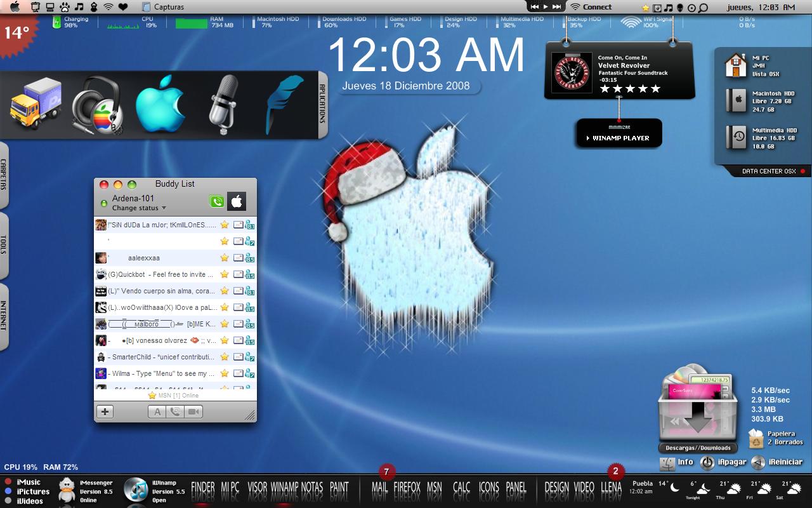Play the track from menu bar player
Viewport: 812px width, 508px height.
(546, 6)
